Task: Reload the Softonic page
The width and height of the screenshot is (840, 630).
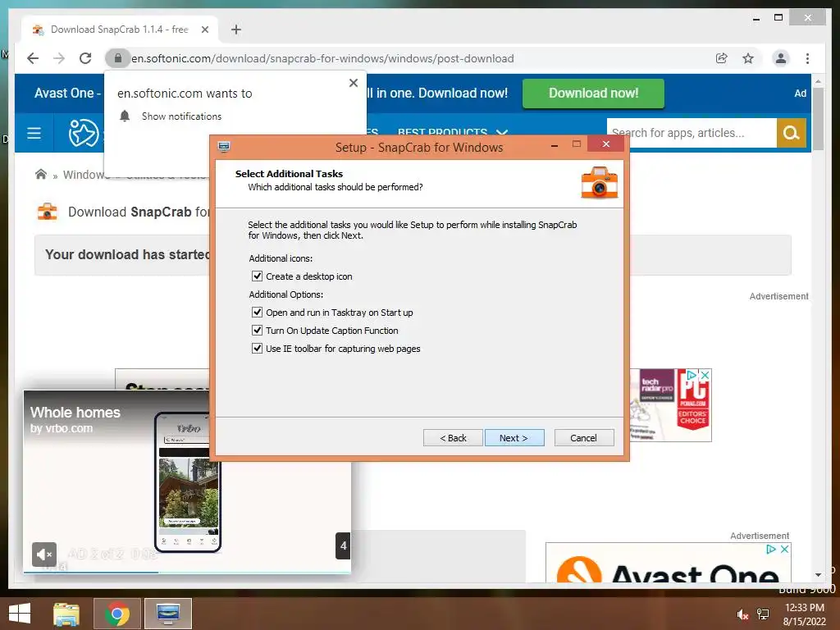Action: pyautogui.click(x=85, y=58)
